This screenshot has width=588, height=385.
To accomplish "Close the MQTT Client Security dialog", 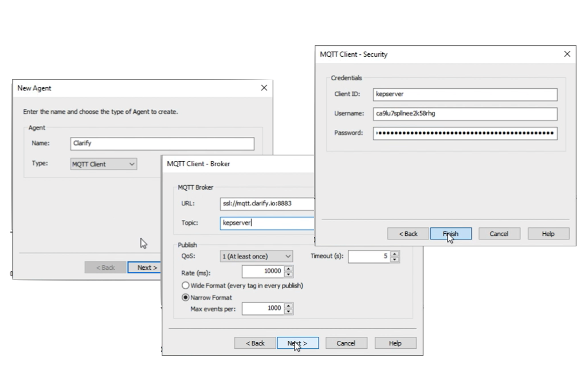I will click(567, 54).
